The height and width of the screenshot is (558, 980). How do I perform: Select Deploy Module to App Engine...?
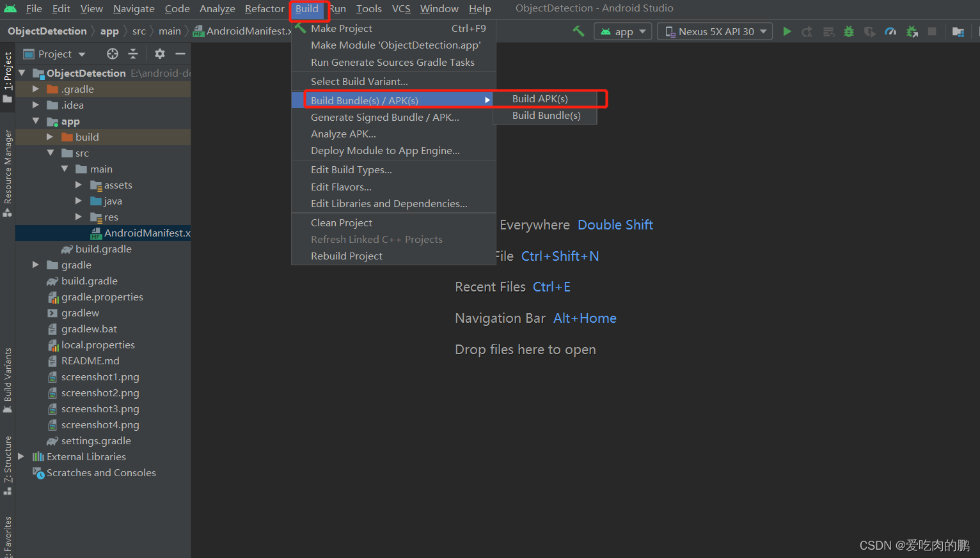[x=393, y=150]
